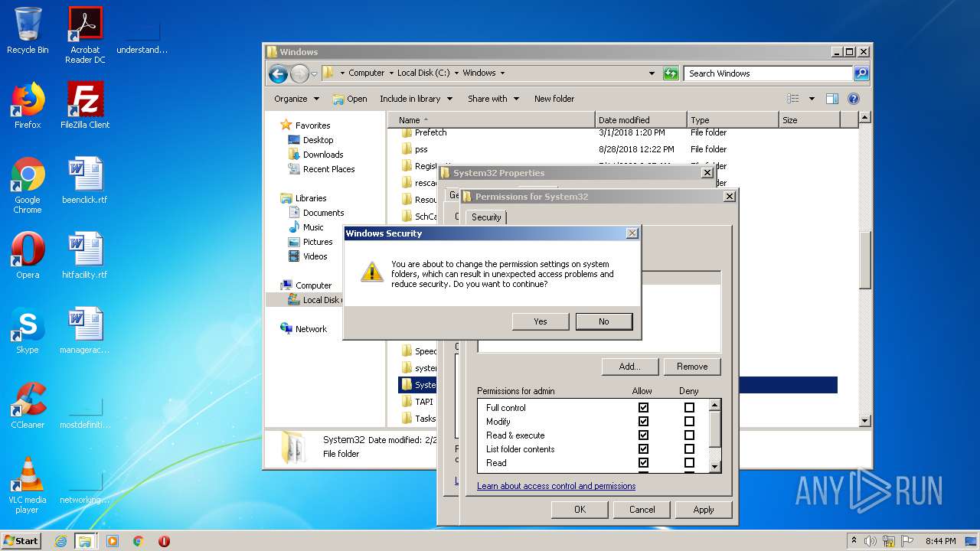Open the change view options dropdown arrow

(812, 99)
